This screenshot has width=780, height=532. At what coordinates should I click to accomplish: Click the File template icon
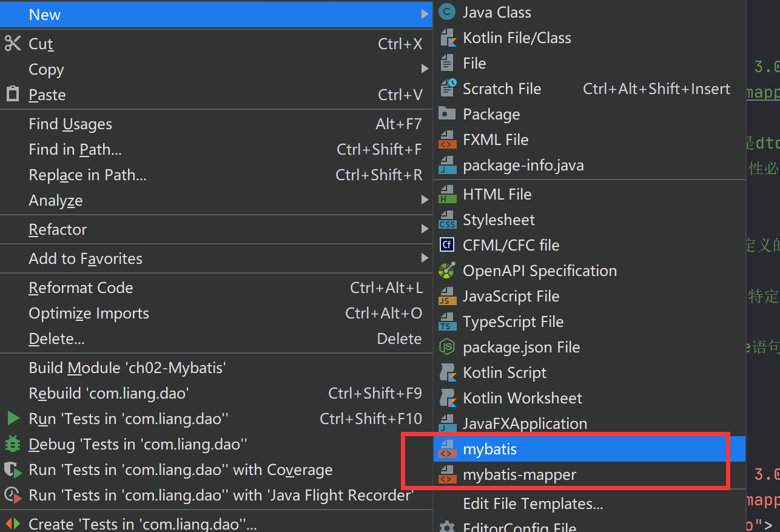(447, 63)
